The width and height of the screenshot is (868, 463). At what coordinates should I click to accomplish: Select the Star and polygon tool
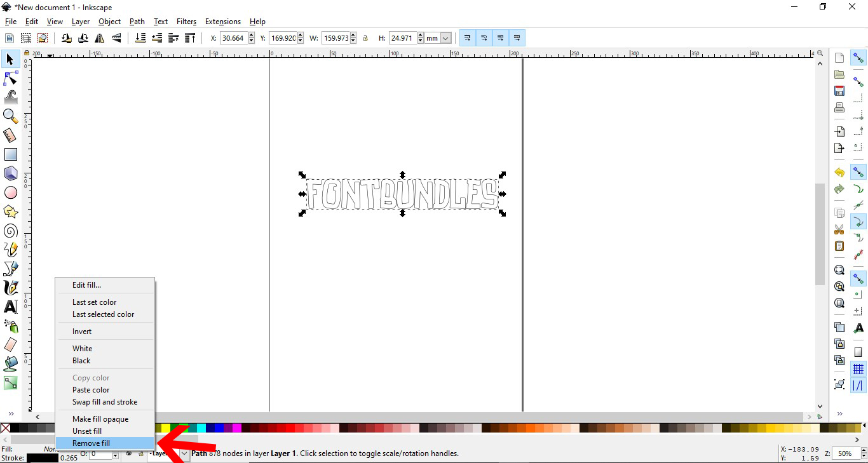tap(10, 211)
